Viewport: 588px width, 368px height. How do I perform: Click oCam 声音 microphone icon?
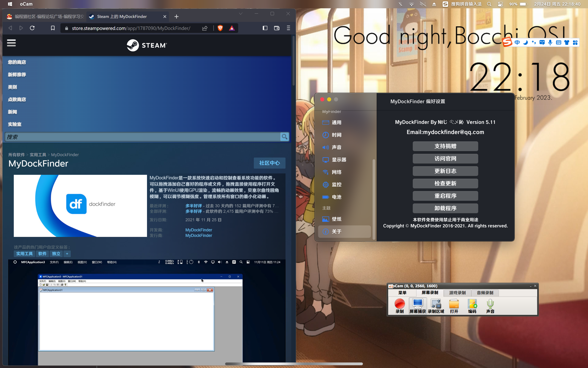tap(490, 306)
